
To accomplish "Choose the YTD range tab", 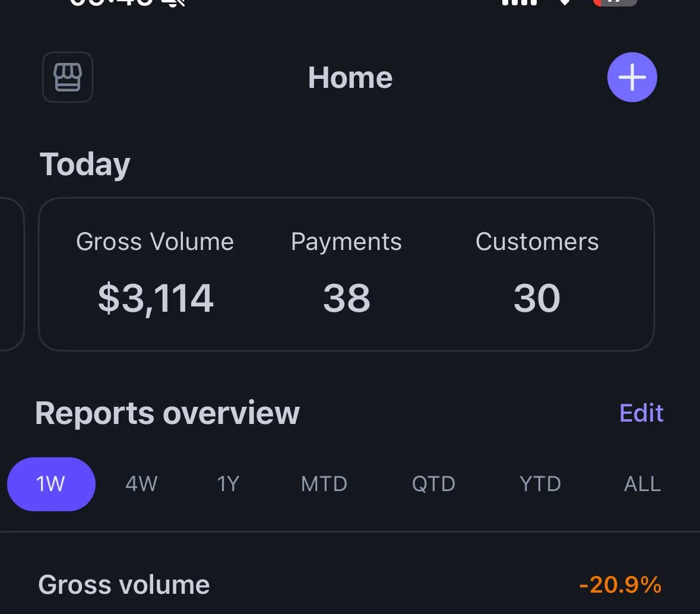I will (540, 484).
